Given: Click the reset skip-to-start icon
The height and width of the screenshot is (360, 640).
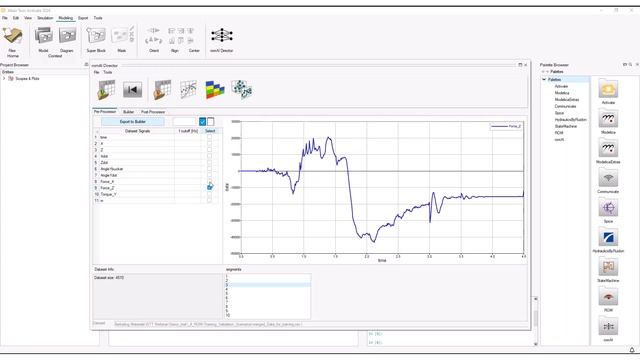Looking at the screenshot, I should [x=133, y=89].
